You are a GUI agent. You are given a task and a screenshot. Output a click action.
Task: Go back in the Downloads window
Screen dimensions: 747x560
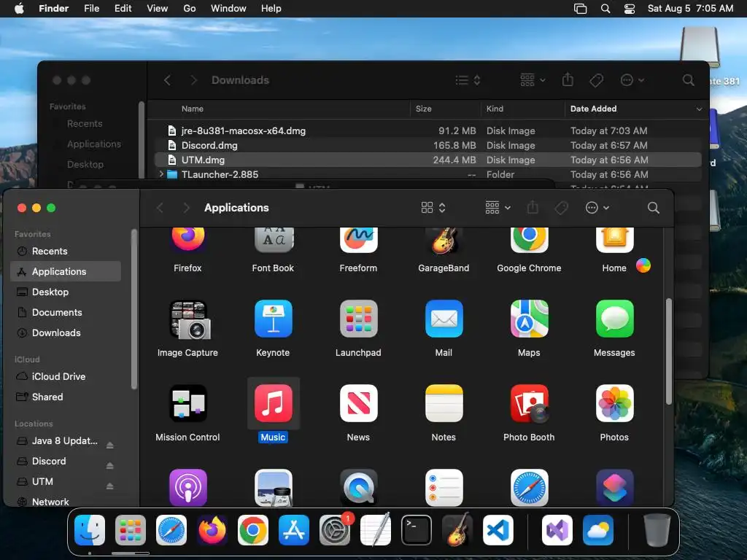click(167, 80)
